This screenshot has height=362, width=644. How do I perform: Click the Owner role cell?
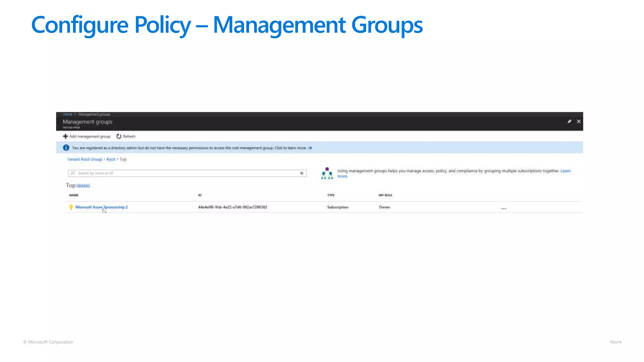coord(384,207)
